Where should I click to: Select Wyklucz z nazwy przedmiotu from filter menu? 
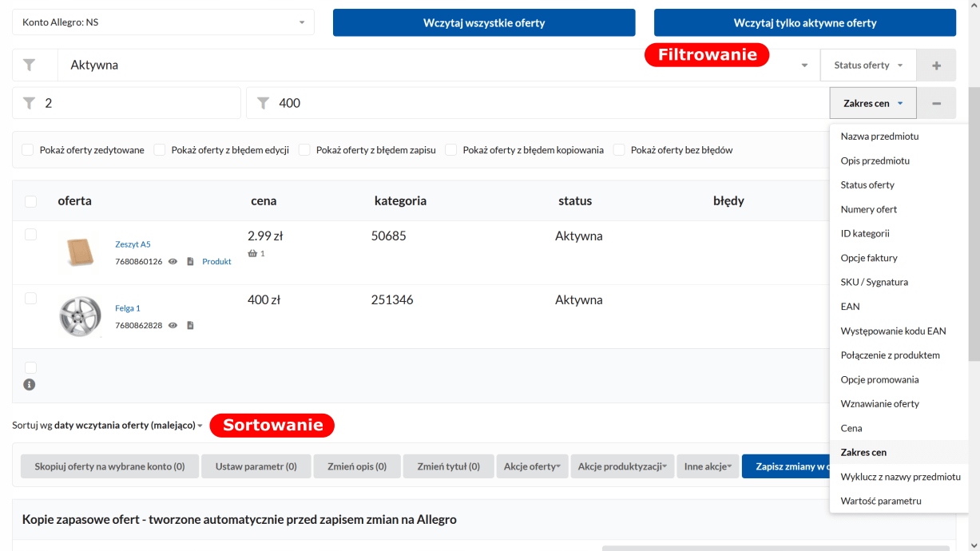click(899, 477)
